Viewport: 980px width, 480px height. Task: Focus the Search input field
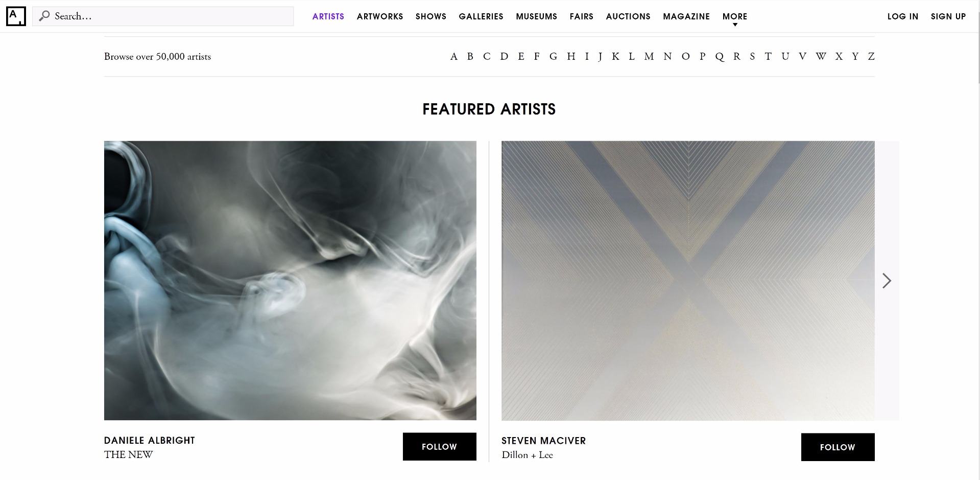163,16
